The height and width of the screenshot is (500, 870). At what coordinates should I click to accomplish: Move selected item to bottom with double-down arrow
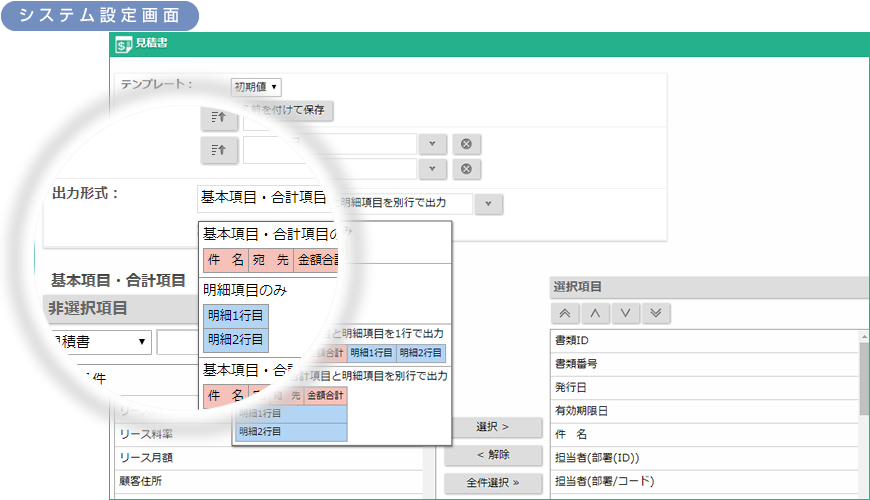(655, 313)
